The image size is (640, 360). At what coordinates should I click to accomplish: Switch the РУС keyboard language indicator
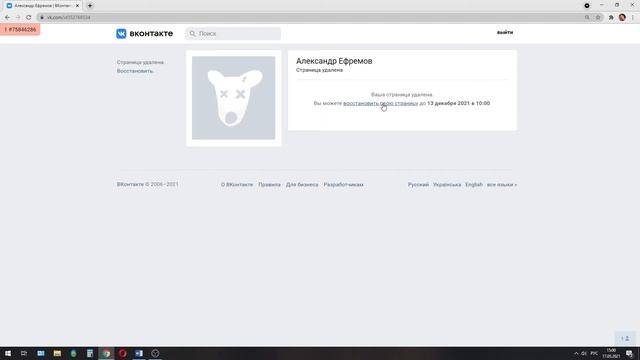point(594,353)
